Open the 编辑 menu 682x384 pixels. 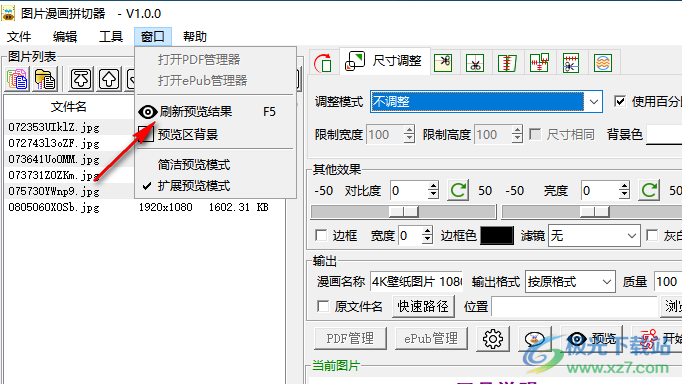point(65,37)
